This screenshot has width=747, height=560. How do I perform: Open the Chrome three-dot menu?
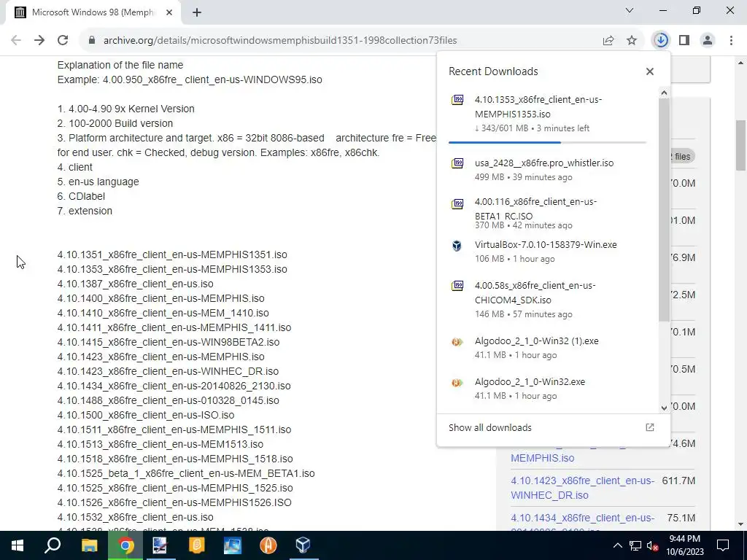[x=731, y=41]
